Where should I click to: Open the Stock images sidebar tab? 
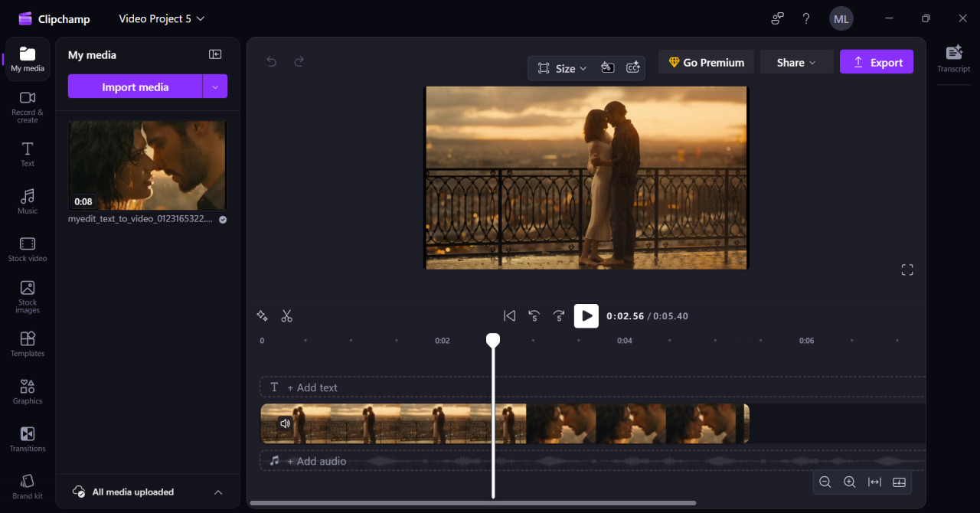point(28,296)
